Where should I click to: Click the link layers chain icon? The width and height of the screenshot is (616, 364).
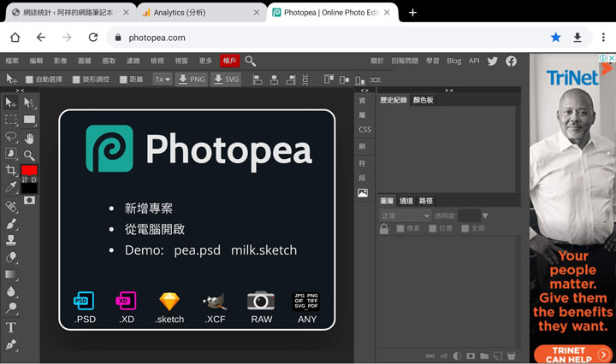[x=430, y=355]
